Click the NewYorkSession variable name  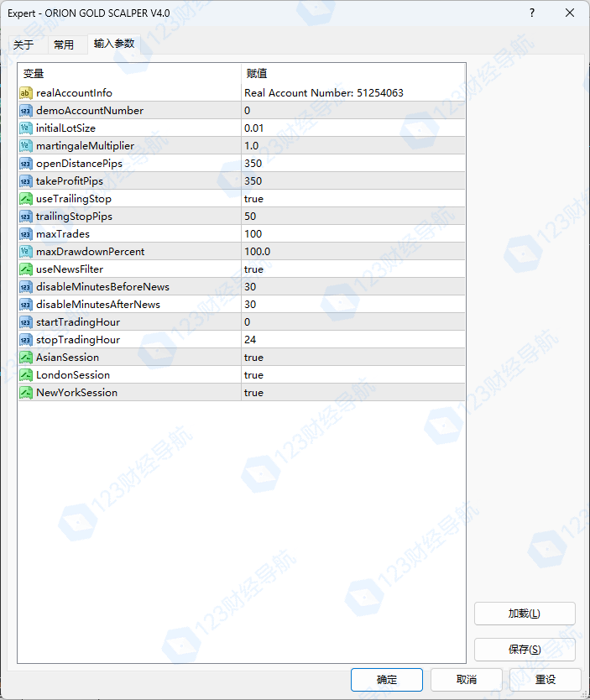coord(76,393)
